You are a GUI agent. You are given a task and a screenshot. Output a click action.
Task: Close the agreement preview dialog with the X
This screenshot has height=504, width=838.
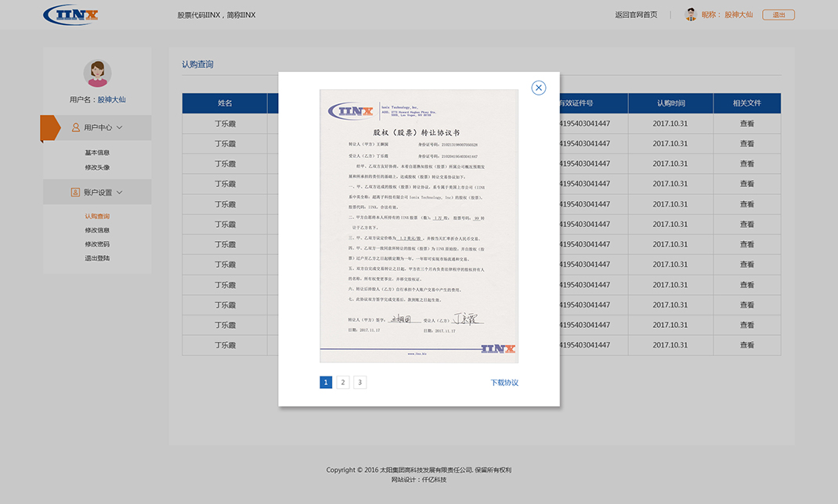[538, 88]
